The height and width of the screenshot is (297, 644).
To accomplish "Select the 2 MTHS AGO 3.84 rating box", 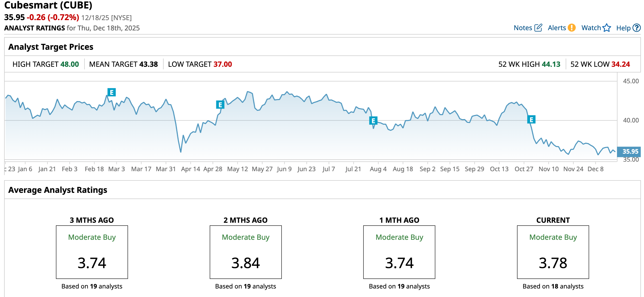I will [x=245, y=252].
